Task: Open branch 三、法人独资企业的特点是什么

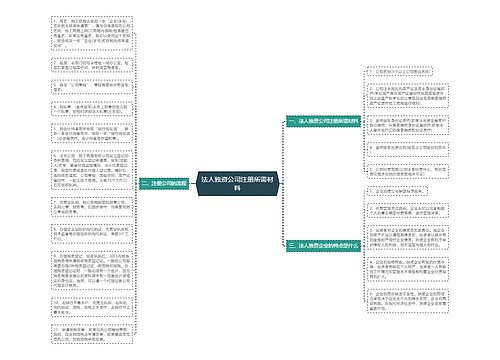Action: [323, 246]
